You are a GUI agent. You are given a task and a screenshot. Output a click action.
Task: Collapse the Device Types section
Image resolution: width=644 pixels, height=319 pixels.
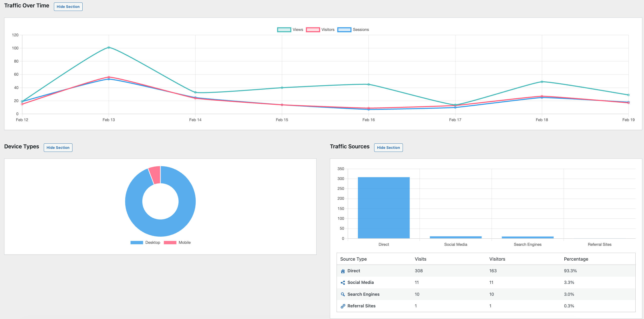pyautogui.click(x=58, y=147)
